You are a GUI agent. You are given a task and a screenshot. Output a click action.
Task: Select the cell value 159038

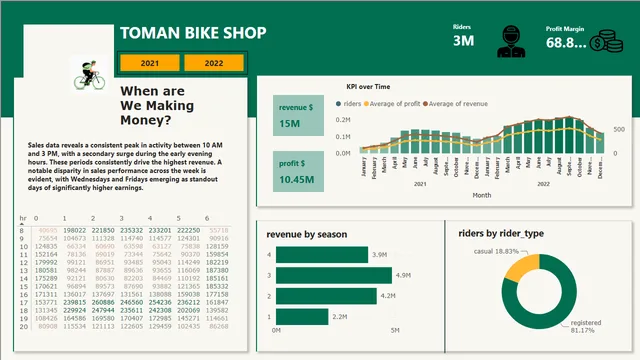(189, 294)
